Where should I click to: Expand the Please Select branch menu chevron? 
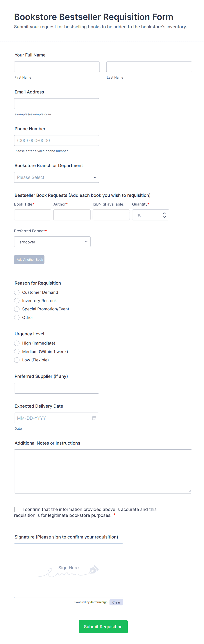pyautogui.click(x=95, y=177)
